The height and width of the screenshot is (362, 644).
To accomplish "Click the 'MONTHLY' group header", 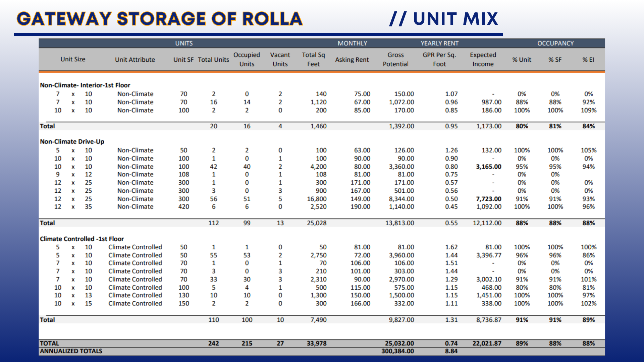I will pos(352,43).
